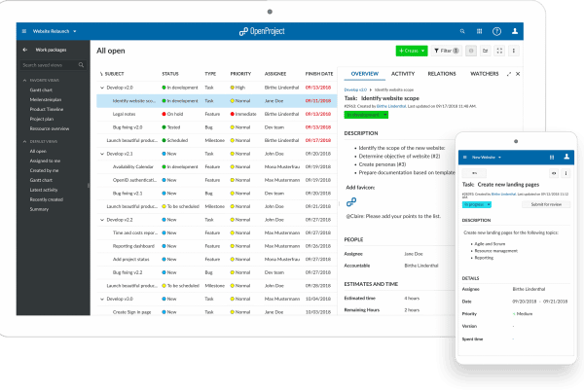584x392 pixels.
Task: Click the search magnifier in the top bar
Action: tap(462, 31)
